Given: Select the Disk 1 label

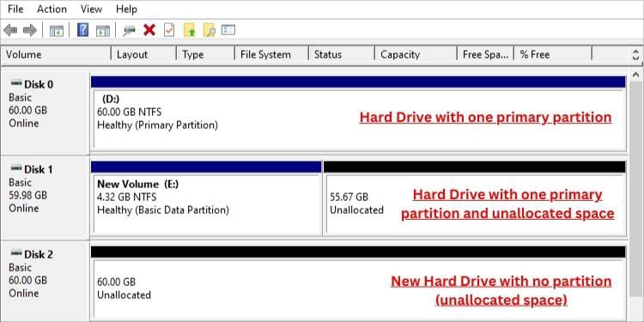Looking at the screenshot, I should coord(39,169).
